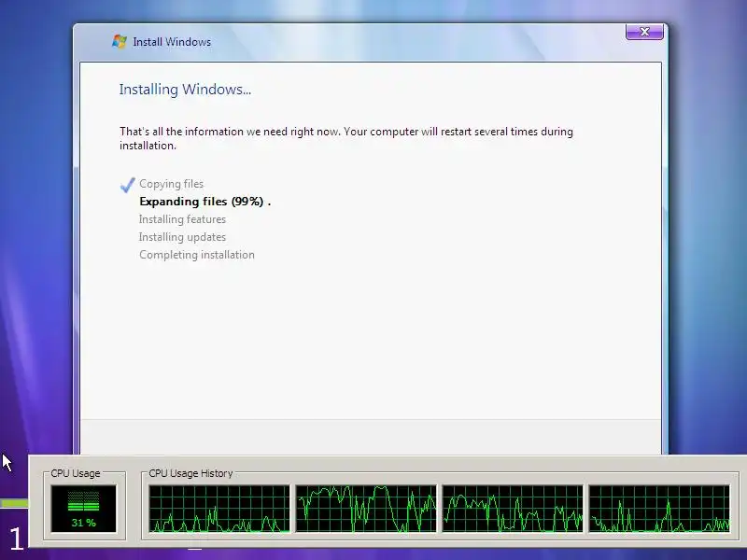Click the CPU Usage meter gauge
747x560 pixels.
point(83,508)
